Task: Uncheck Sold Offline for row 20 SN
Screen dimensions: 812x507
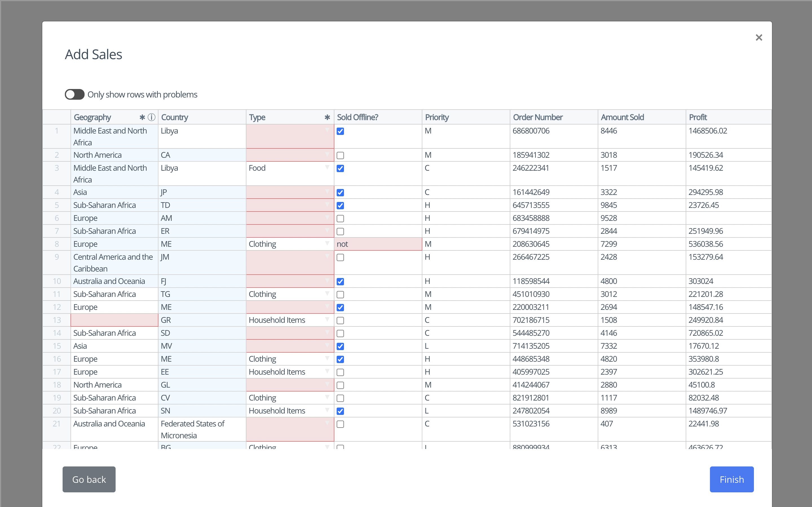Action: (340, 411)
